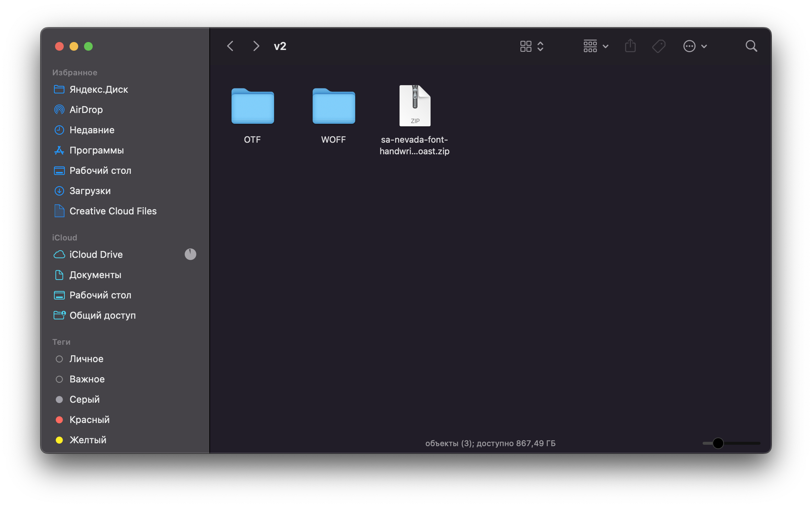Click the Edit Tags toolbar icon

coord(658,46)
